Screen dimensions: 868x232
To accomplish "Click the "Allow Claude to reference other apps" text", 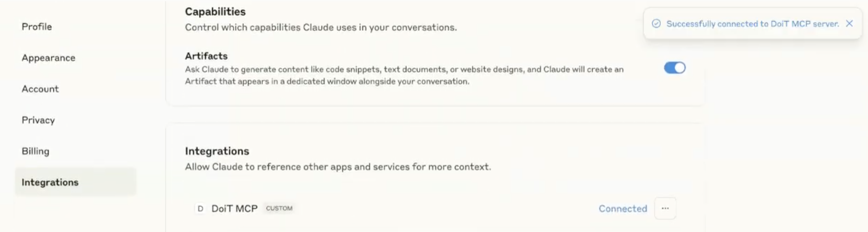I will pos(338,167).
